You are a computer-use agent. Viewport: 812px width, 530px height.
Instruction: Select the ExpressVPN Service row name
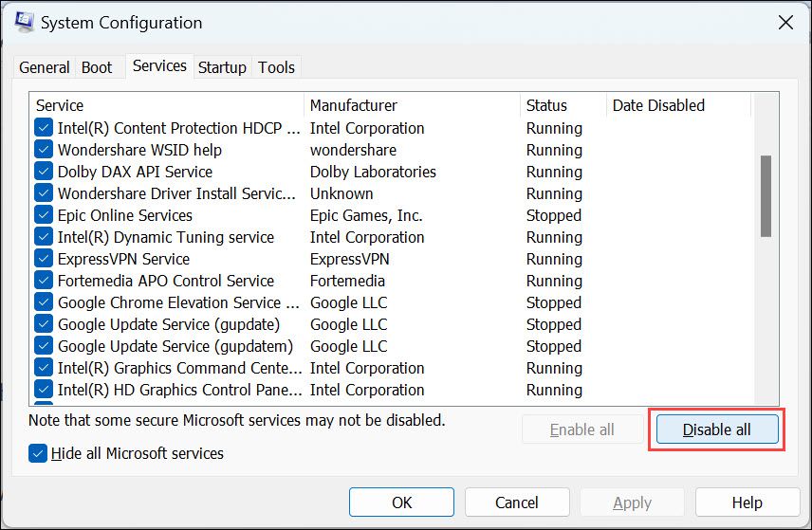123,259
